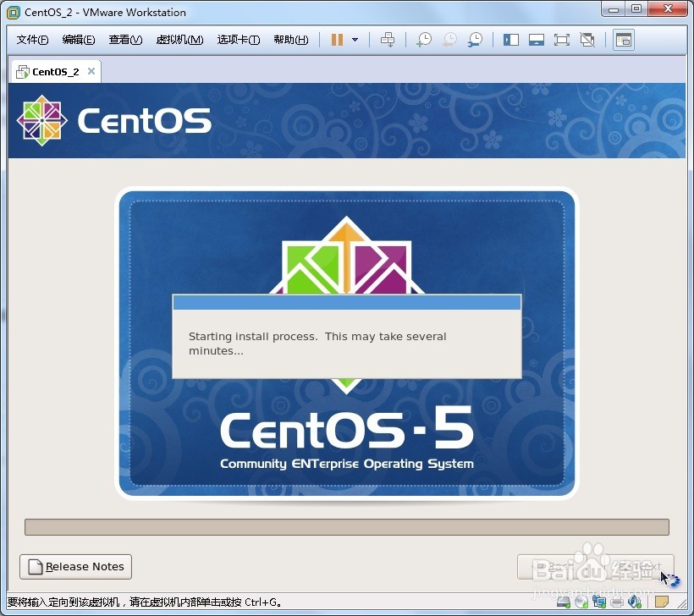The width and height of the screenshot is (694, 616).
Task: Click the sound card status icon
Action: 635,602
